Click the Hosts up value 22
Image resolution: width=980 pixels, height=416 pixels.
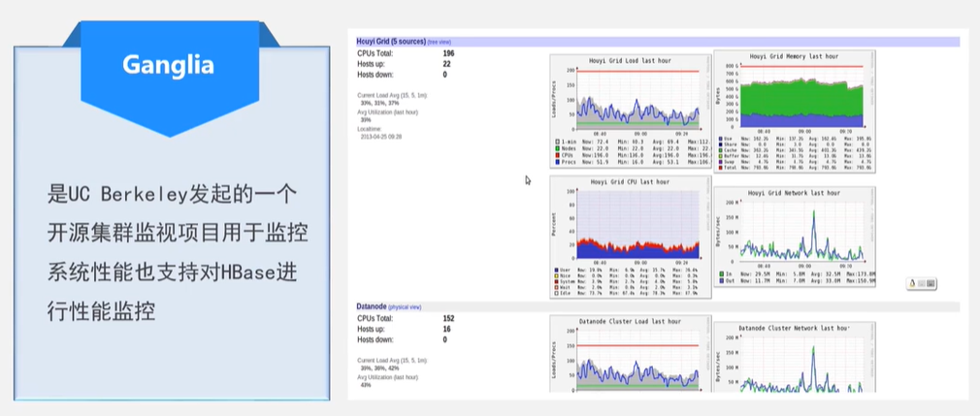447,64
